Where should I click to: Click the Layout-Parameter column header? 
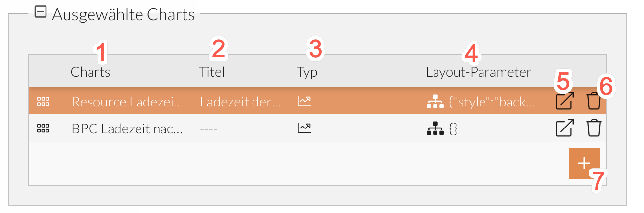[478, 73]
